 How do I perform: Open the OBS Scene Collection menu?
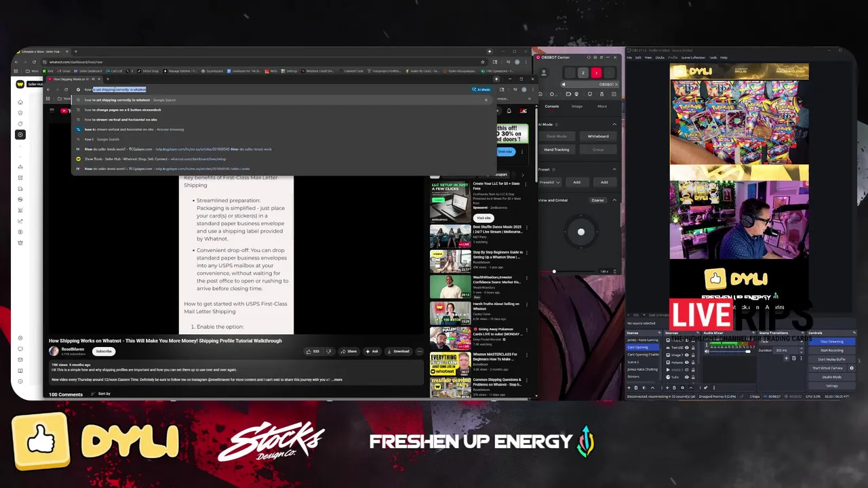[x=693, y=58]
